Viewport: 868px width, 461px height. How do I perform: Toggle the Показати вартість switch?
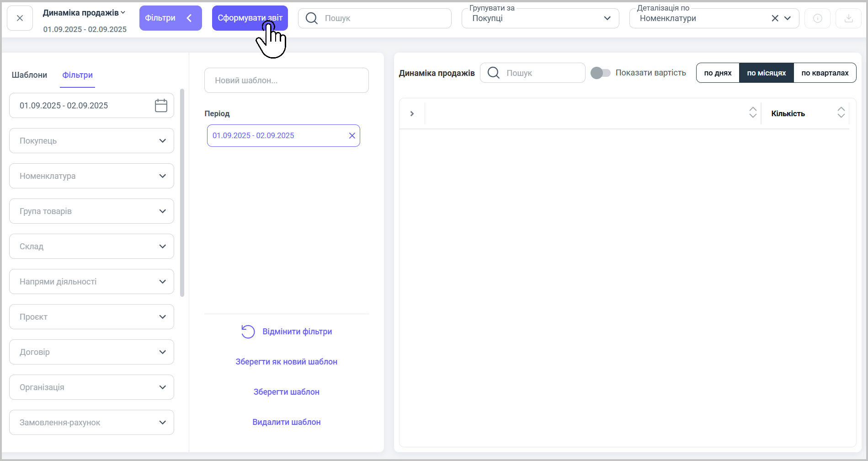tap(600, 73)
